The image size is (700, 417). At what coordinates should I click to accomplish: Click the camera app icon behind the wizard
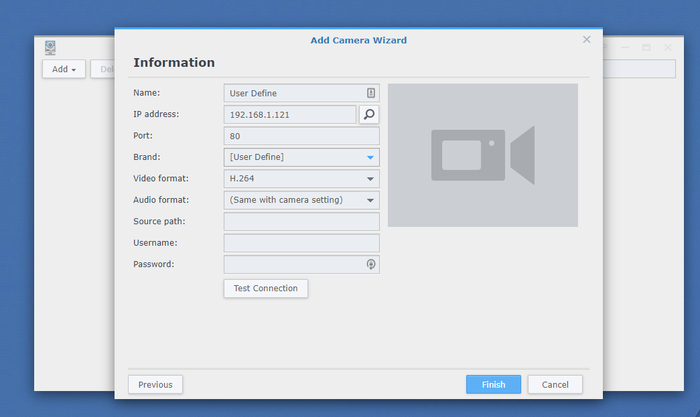coord(50,47)
